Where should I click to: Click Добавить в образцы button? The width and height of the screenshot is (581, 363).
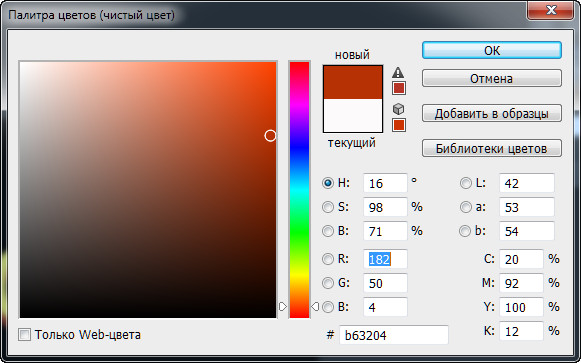492,113
